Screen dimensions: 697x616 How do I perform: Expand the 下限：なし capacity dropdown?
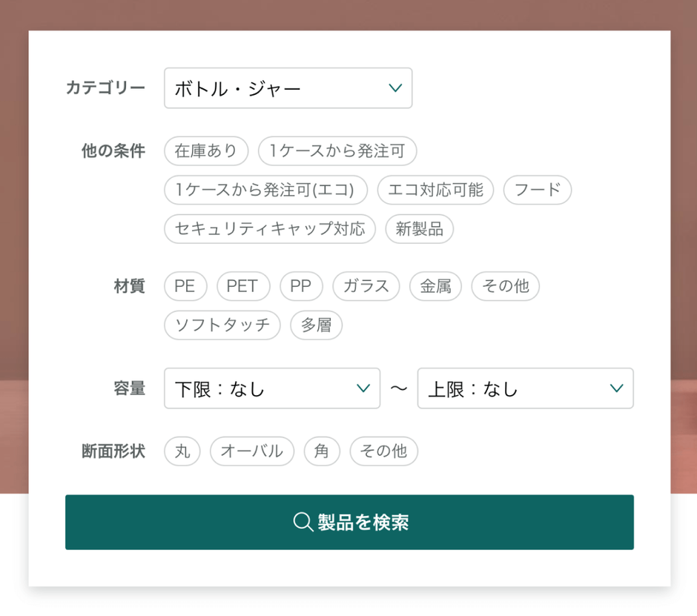(271, 388)
